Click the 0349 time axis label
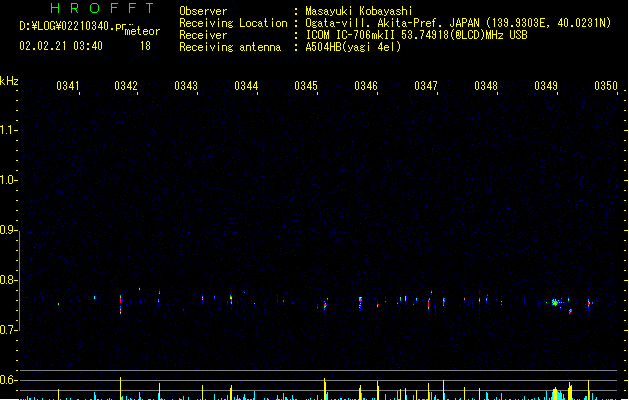This screenshot has height=400, width=629. tap(546, 86)
